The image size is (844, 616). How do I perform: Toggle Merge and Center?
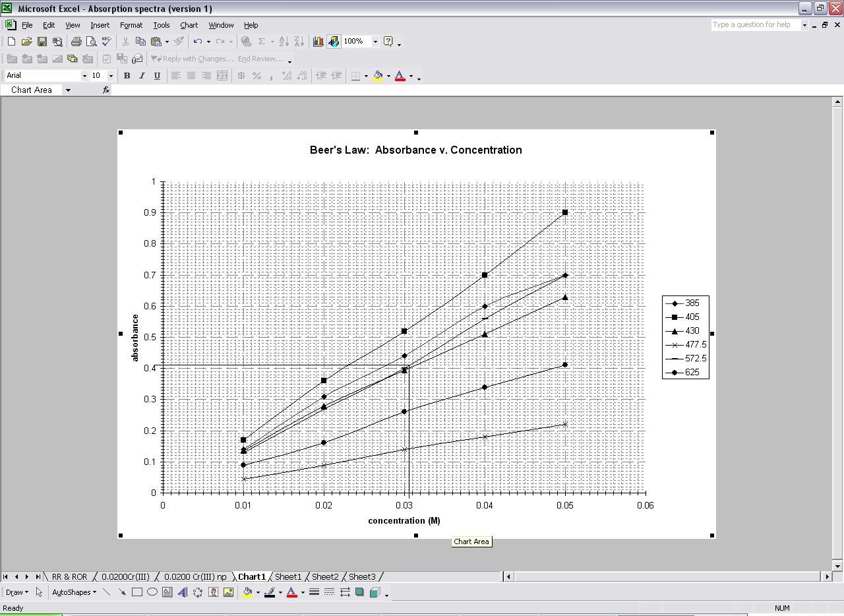[222, 76]
